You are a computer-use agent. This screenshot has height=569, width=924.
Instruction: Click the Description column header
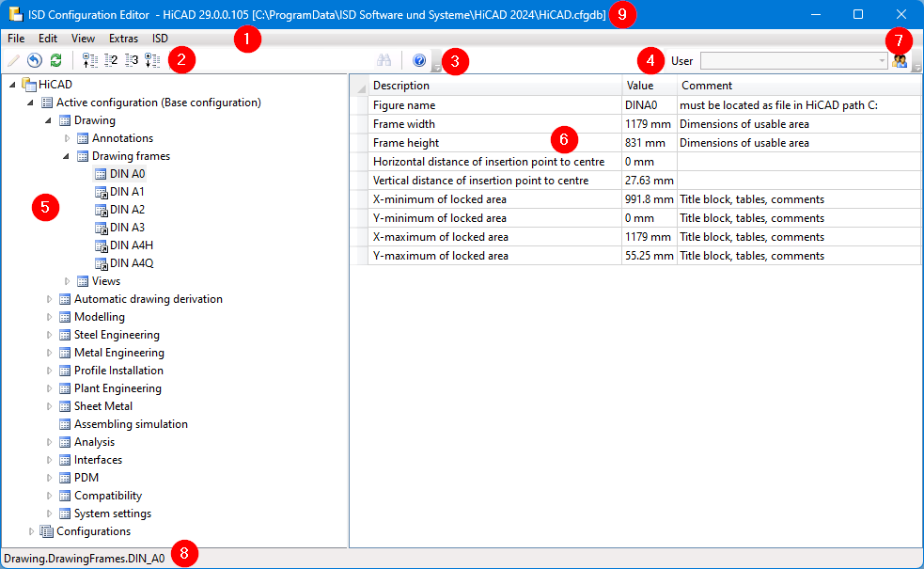(495, 86)
